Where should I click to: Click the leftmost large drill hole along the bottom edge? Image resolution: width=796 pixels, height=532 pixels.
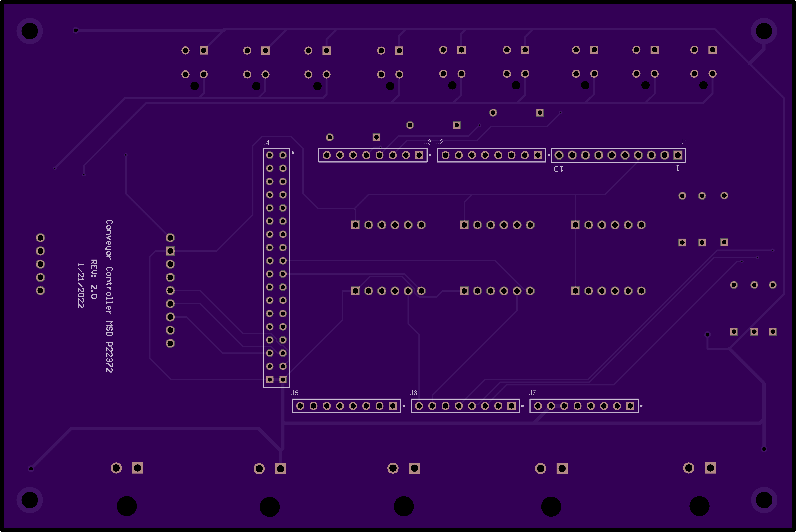[x=127, y=506]
